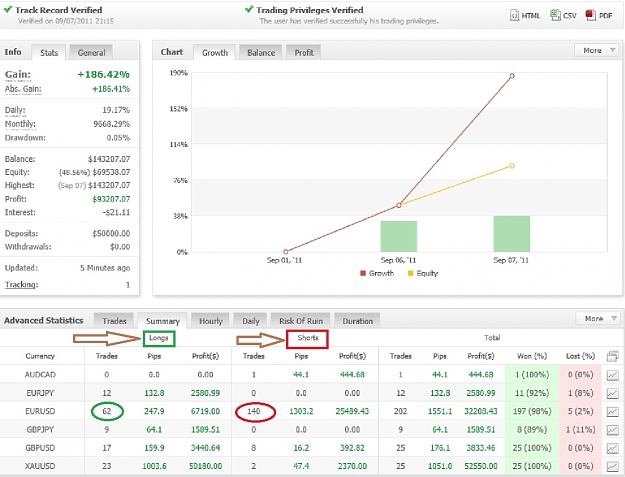Click the GBPUSD currency cell
This screenshot has width=625, height=477.
[x=40, y=448]
